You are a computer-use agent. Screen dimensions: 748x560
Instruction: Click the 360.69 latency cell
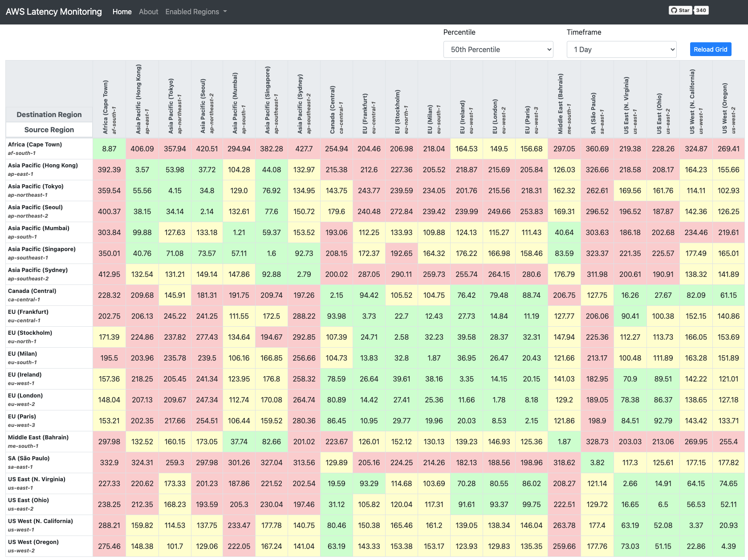[x=598, y=149]
